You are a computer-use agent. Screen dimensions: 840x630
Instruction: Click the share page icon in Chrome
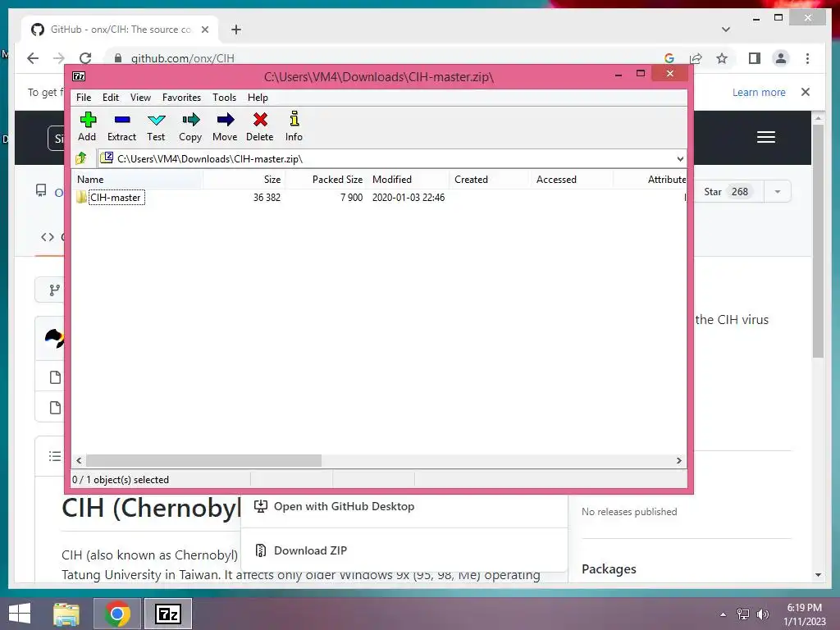tap(696, 58)
